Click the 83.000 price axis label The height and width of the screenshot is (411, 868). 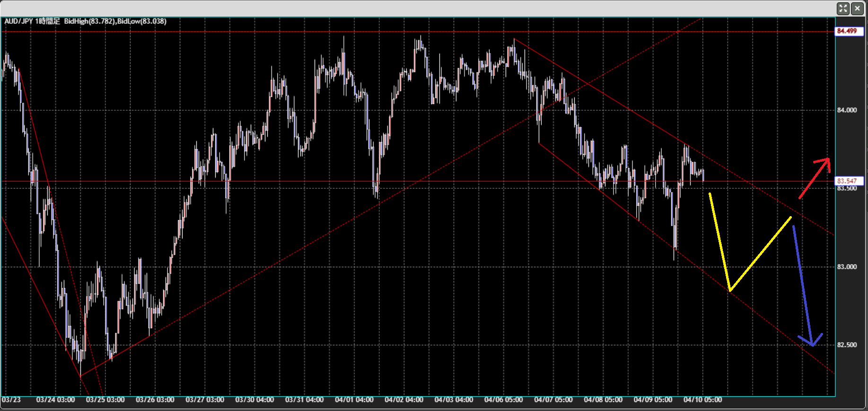pos(847,267)
